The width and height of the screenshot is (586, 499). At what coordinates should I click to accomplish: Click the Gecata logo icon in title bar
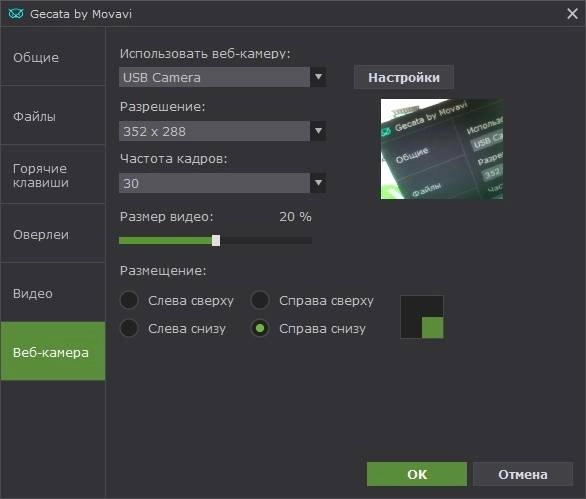click(x=16, y=14)
